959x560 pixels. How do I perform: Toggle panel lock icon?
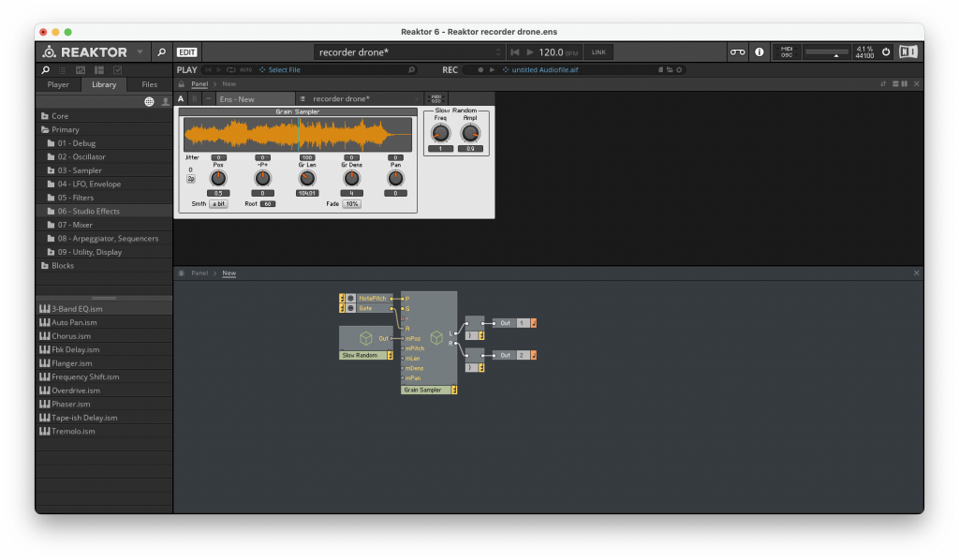coord(181,83)
